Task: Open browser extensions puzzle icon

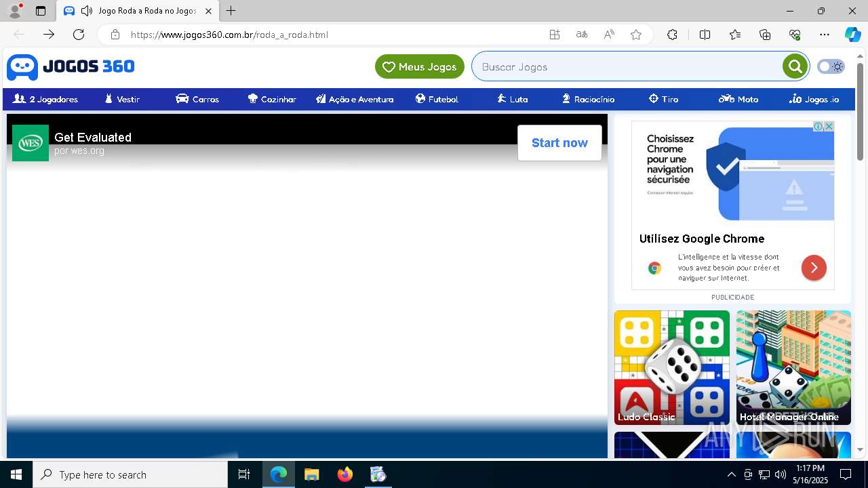Action: [x=672, y=35]
